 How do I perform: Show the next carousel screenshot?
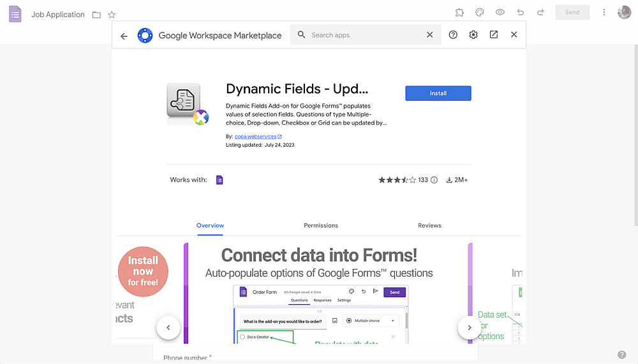[469, 328]
